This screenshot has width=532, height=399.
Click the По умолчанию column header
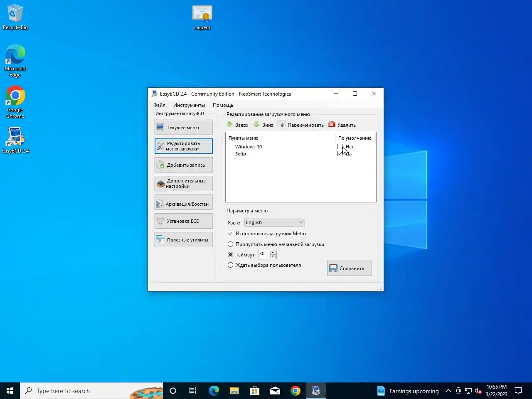click(355, 138)
